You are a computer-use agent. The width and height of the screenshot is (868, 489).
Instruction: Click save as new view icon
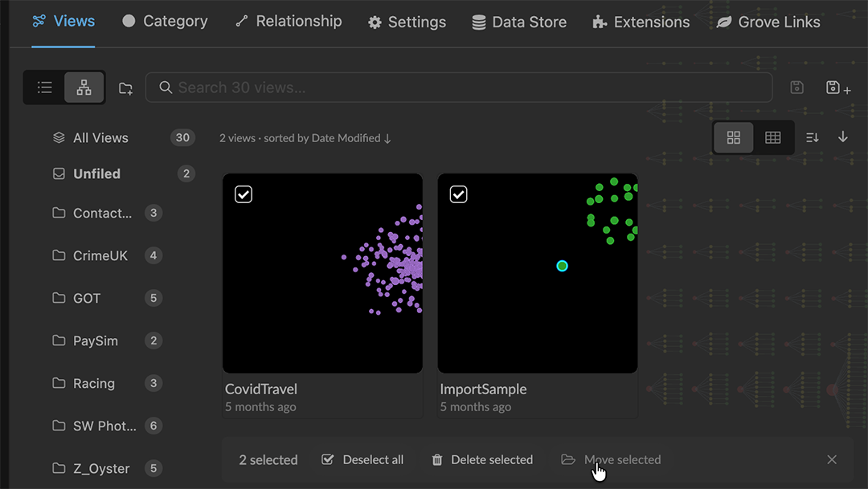(x=837, y=88)
